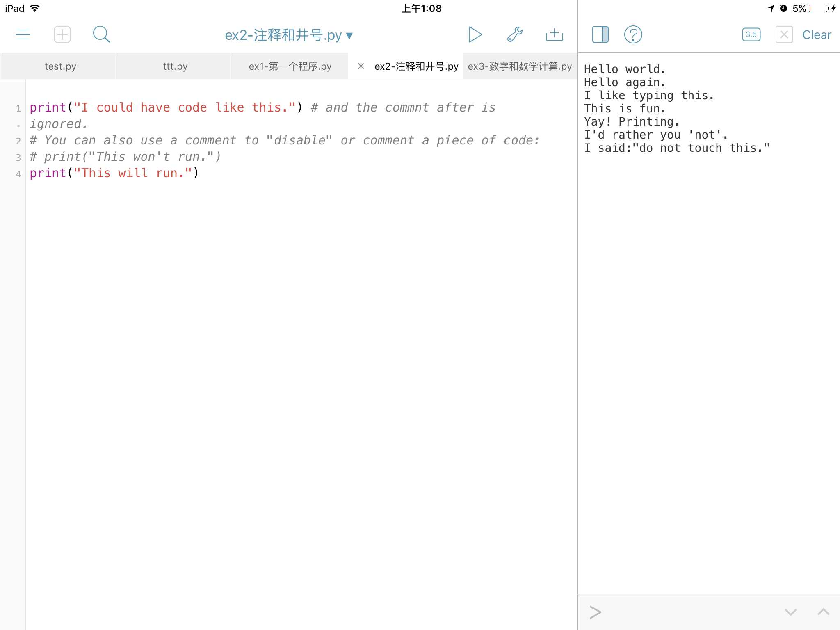Tap the console input prompt field
Viewport: 840px width, 630px height.
pyautogui.click(x=681, y=612)
